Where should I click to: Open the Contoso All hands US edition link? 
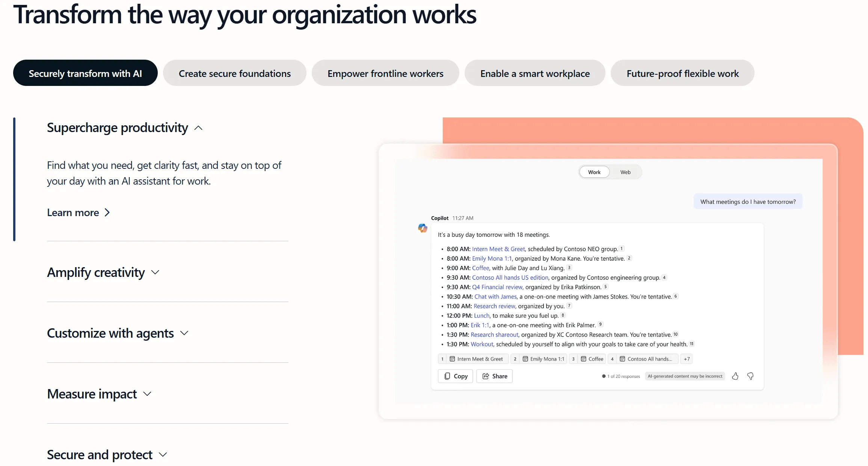[x=510, y=278]
